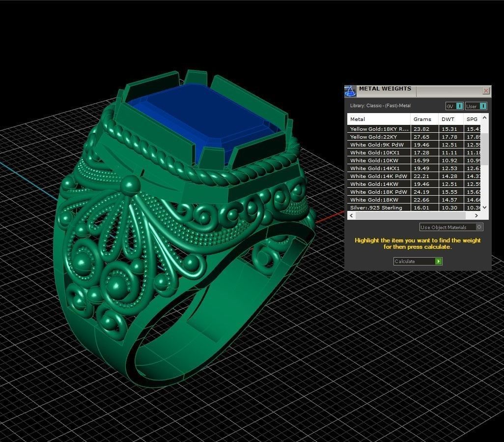Click the 17.28 grams cell
This screenshot has width=504, height=442.
pos(424,152)
